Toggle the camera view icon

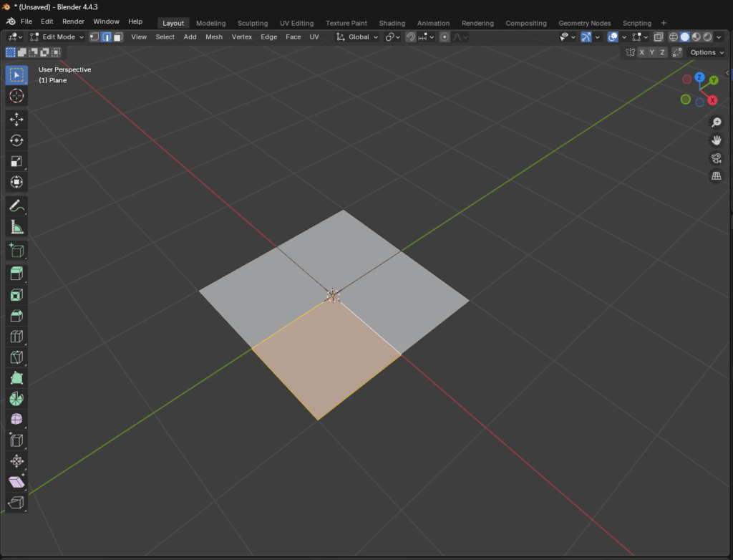[x=716, y=158]
